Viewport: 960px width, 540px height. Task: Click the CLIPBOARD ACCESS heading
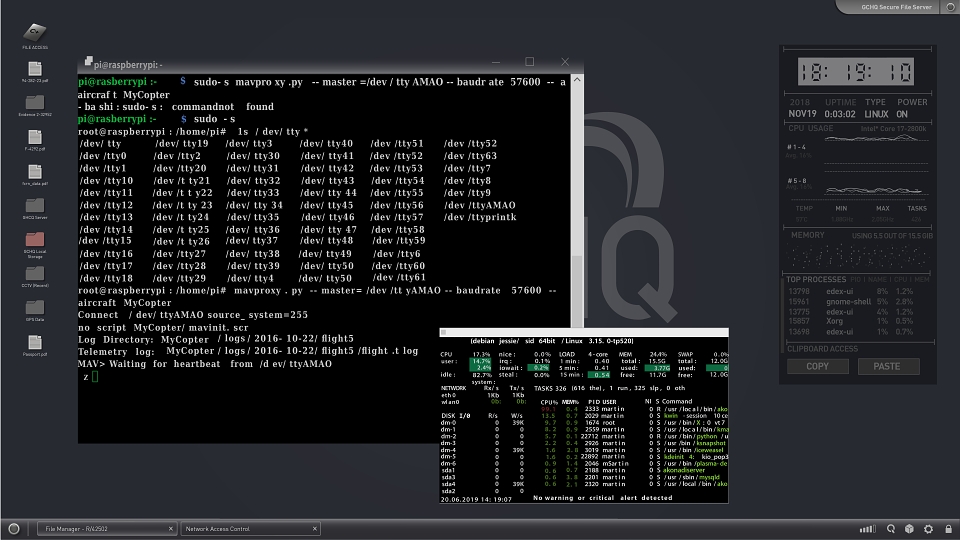822,349
